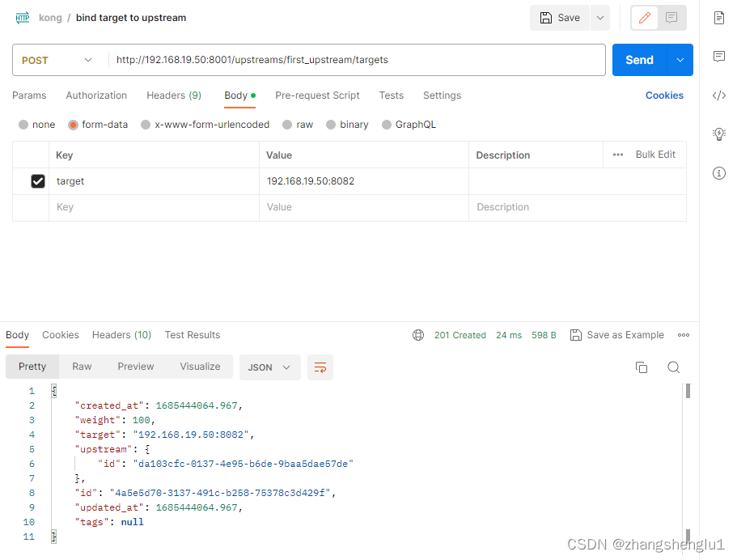Open response more options ellipsis
The image size is (737, 560).
click(x=684, y=335)
